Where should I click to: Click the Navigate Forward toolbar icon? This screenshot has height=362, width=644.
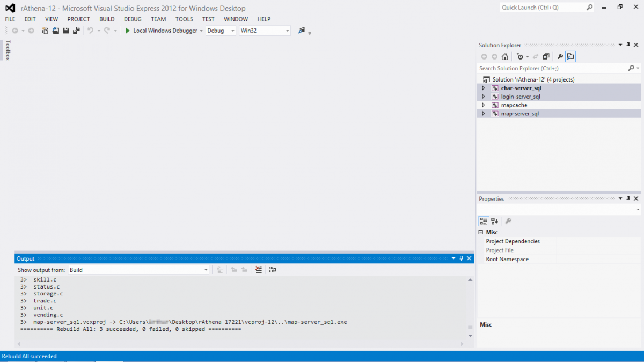(31, 31)
